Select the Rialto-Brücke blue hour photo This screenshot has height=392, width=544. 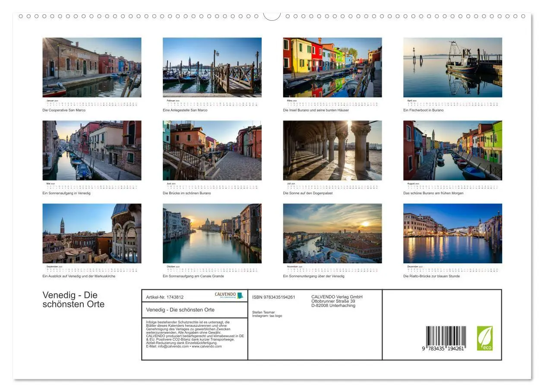[452, 233]
